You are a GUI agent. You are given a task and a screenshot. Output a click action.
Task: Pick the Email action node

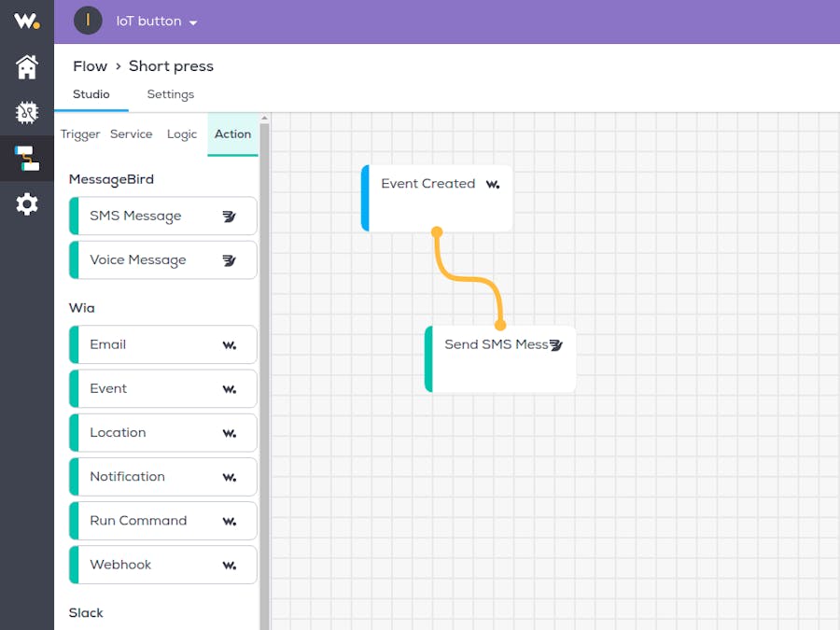tap(162, 344)
